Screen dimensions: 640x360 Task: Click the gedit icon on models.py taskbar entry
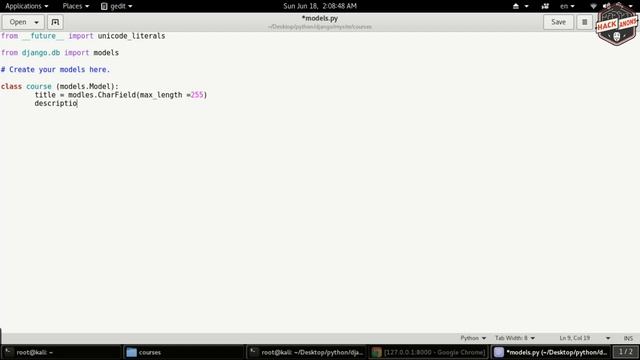click(x=499, y=352)
